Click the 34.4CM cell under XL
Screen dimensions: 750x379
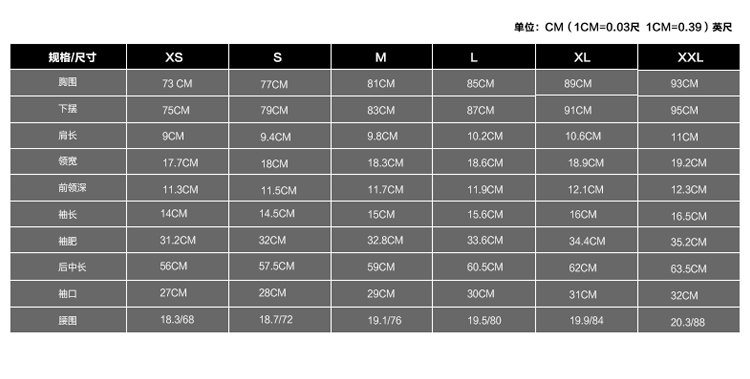tap(586, 241)
